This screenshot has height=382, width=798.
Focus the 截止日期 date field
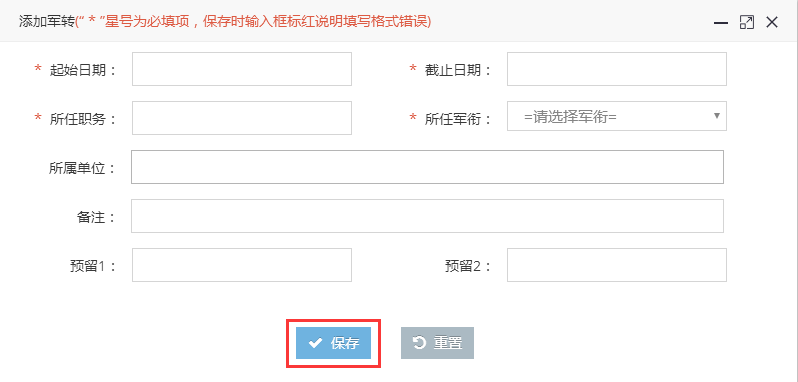point(617,69)
